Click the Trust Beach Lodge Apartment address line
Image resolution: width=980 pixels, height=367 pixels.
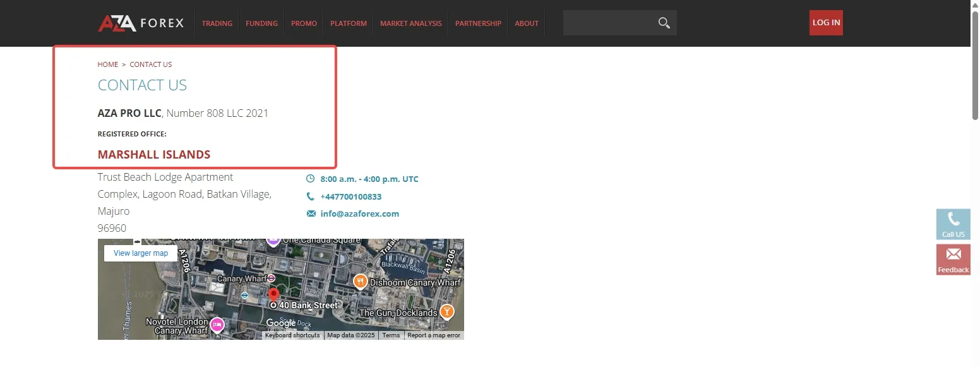[x=165, y=177]
